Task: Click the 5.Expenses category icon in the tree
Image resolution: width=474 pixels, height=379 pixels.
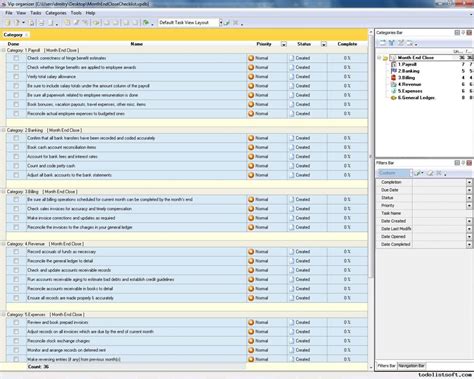Action: click(x=393, y=91)
